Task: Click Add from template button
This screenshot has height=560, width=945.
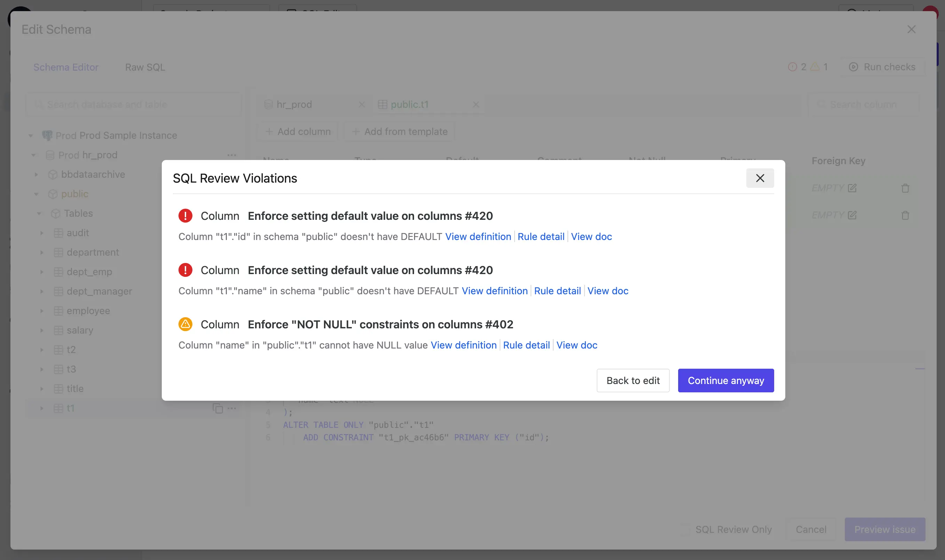Action: coord(399,132)
